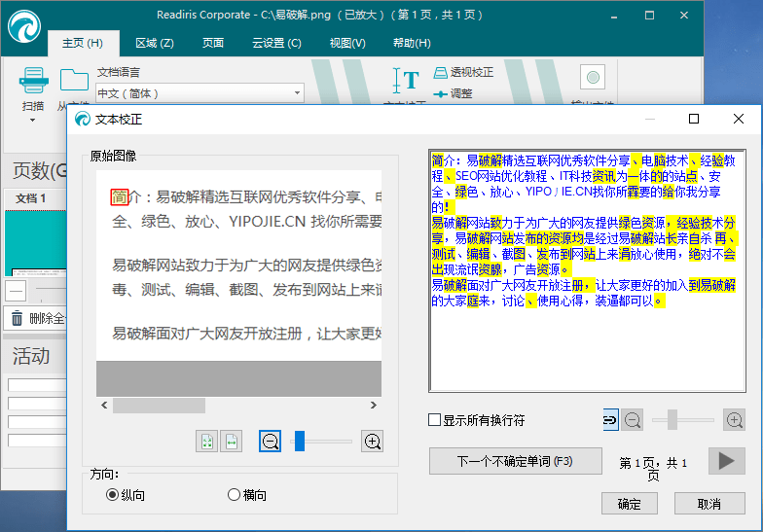Zoom in the recognized text panel

pyautogui.click(x=735, y=420)
